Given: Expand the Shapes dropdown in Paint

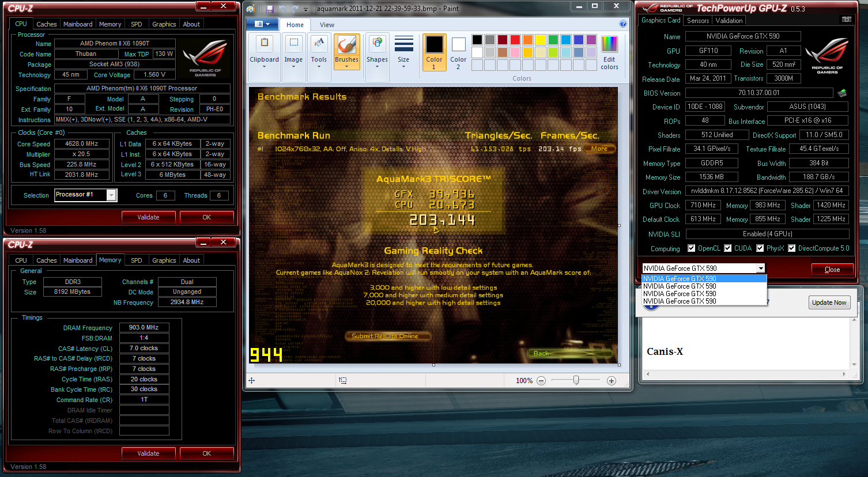Looking at the screenshot, I should click(x=377, y=66).
